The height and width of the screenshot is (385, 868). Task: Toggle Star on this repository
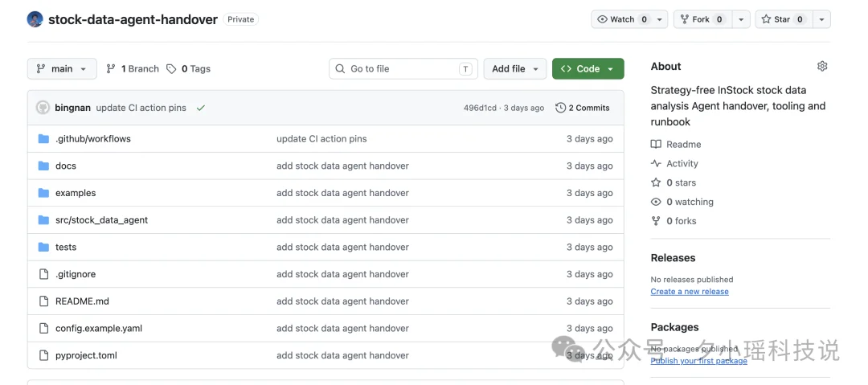pos(784,19)
